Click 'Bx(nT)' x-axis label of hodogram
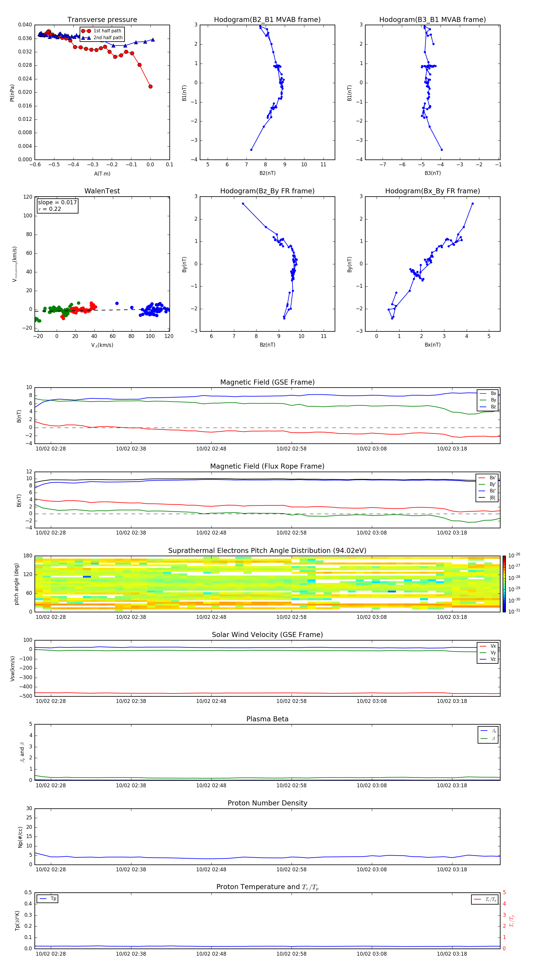The width and height of the screenshot is (535, 980). tap(432, 345)
